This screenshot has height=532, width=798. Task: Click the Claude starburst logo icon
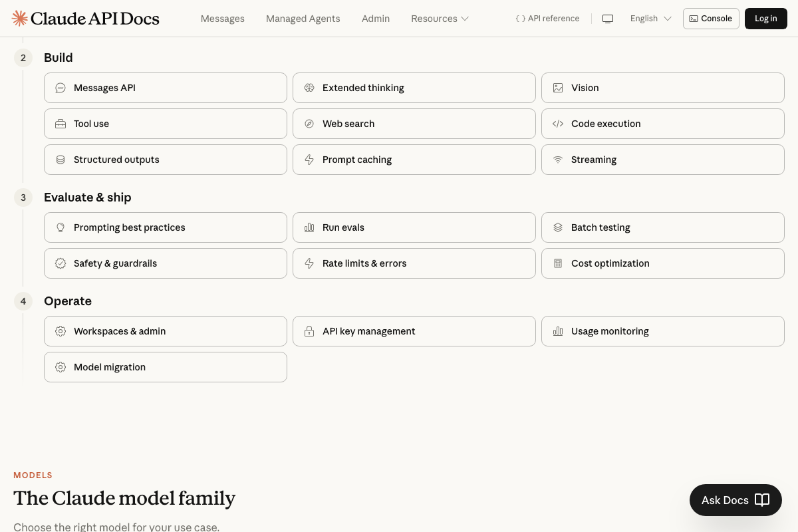click(20, 18)
